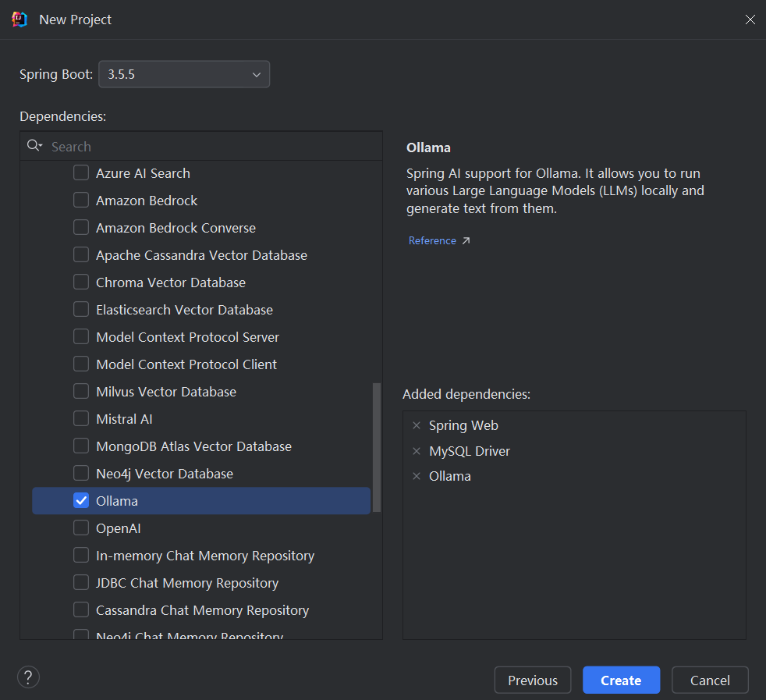Remove Ollama from added dependencies
The height and width of the screenshot is (700, 766).
point(417,476)
